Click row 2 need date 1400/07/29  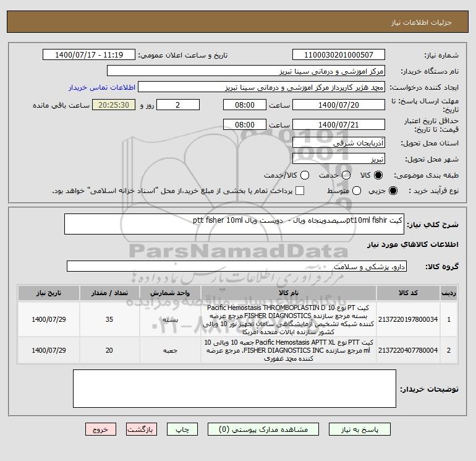pos(49,350)
